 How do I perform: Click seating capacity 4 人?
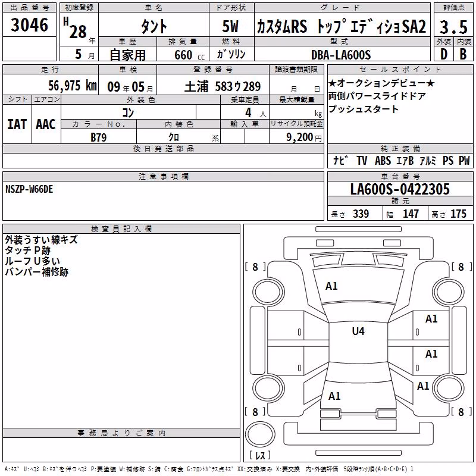pos(256,113)
